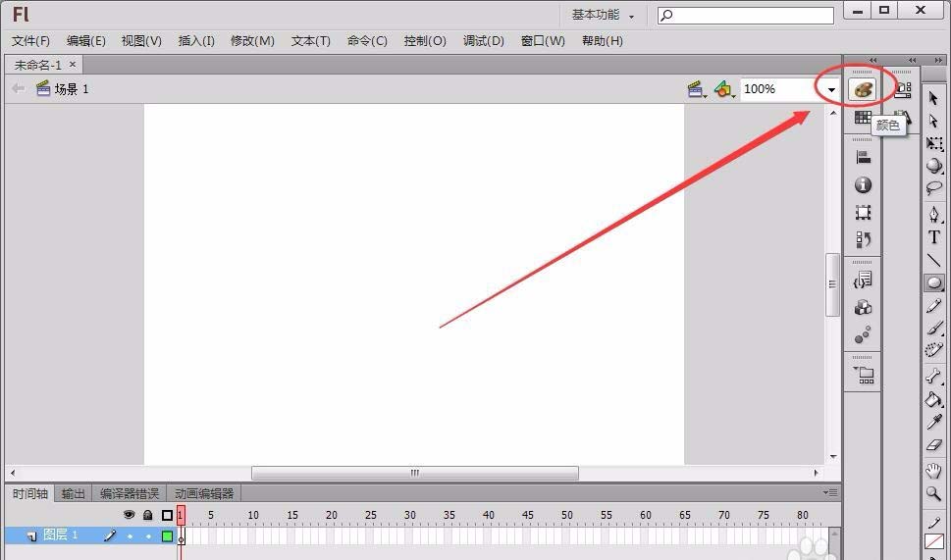The height and width of the screenshot is (560, 951).
Task: Select the Hand tool
Action: 934,470
